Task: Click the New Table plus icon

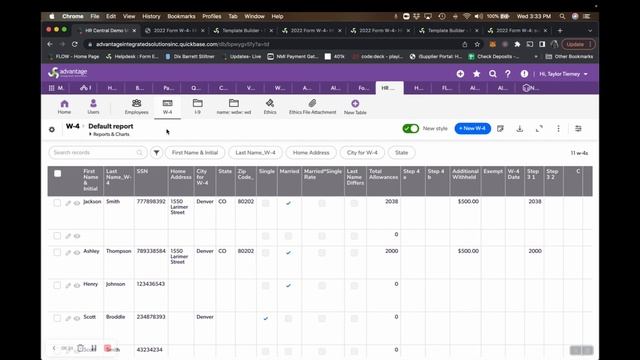Action: click(x=355, y=104)
